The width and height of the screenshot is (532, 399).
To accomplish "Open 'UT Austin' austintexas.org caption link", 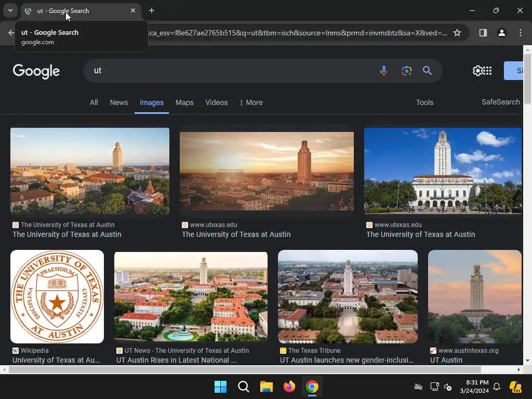I will pos(446,361).
